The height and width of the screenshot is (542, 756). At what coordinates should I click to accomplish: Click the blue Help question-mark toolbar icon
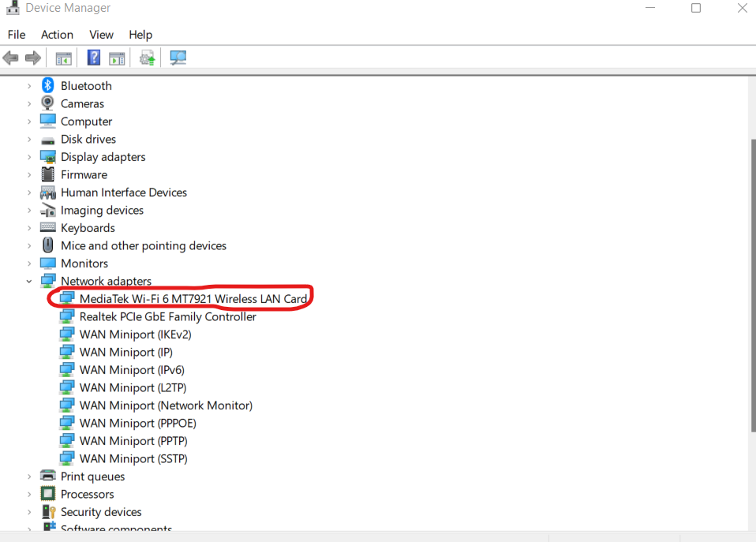pyautogui.click(x=94, y=58)
